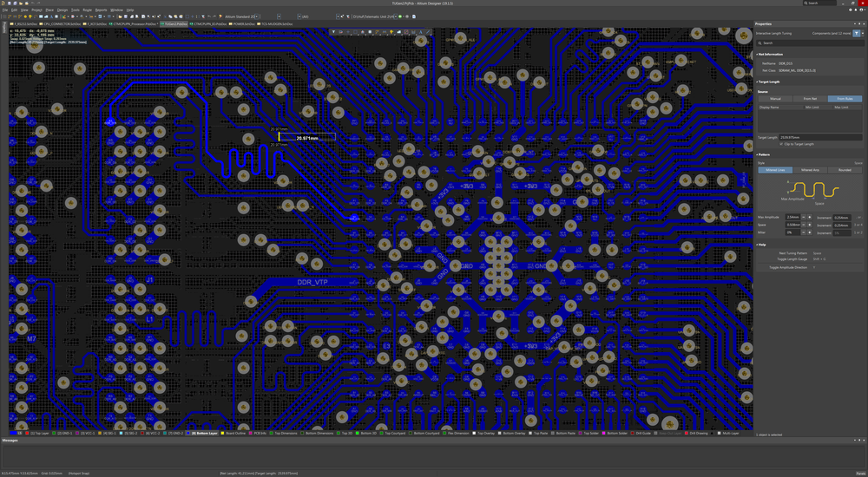868x477 pixels.
Task: Select the From Net source option
Action: tap(809, 99)
